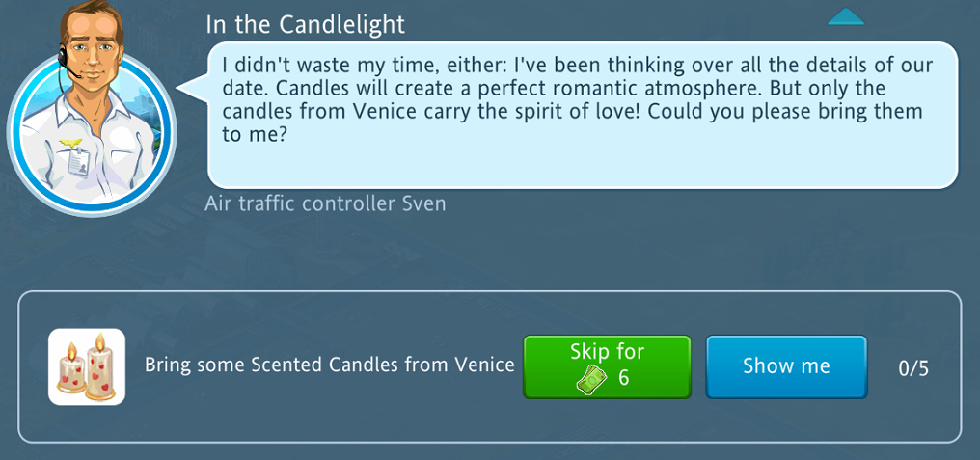
Task: Skip the task for 6 cash
Action: [x=607, y=366]
